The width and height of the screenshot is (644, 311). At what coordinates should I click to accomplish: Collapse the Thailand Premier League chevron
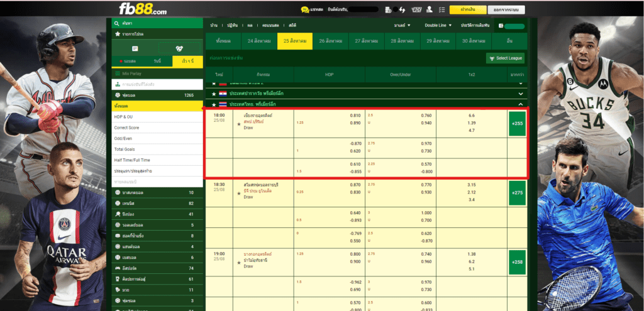click(x=521, y=104)
